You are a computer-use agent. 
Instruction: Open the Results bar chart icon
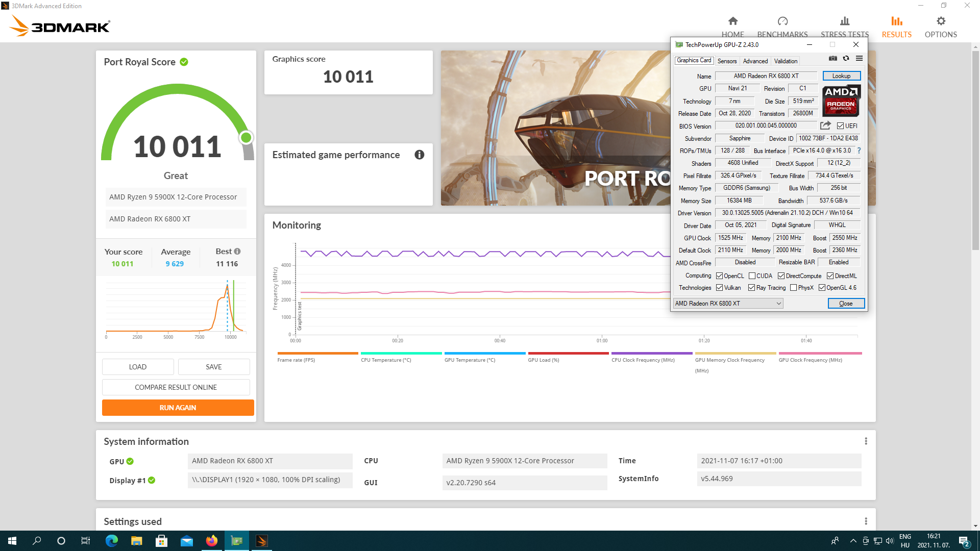tap(897, 21)
